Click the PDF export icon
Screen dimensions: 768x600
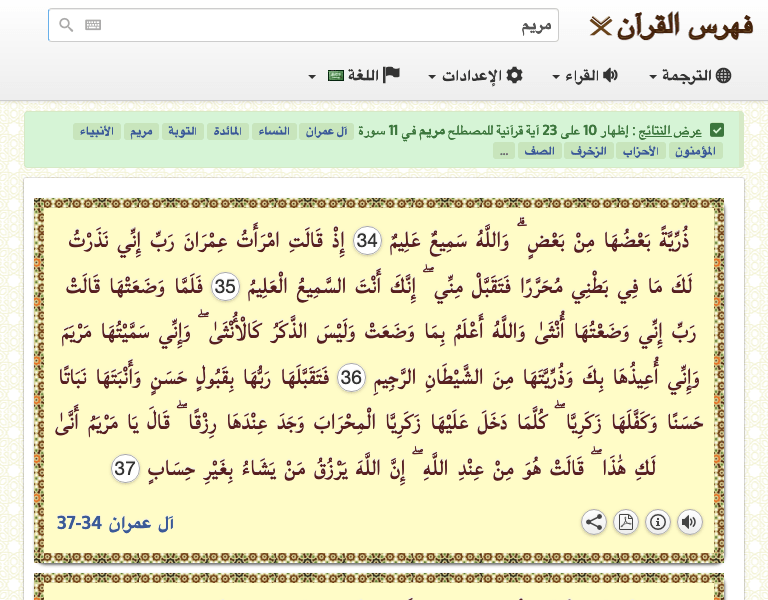pyautogui.click(x=626, y=522)
